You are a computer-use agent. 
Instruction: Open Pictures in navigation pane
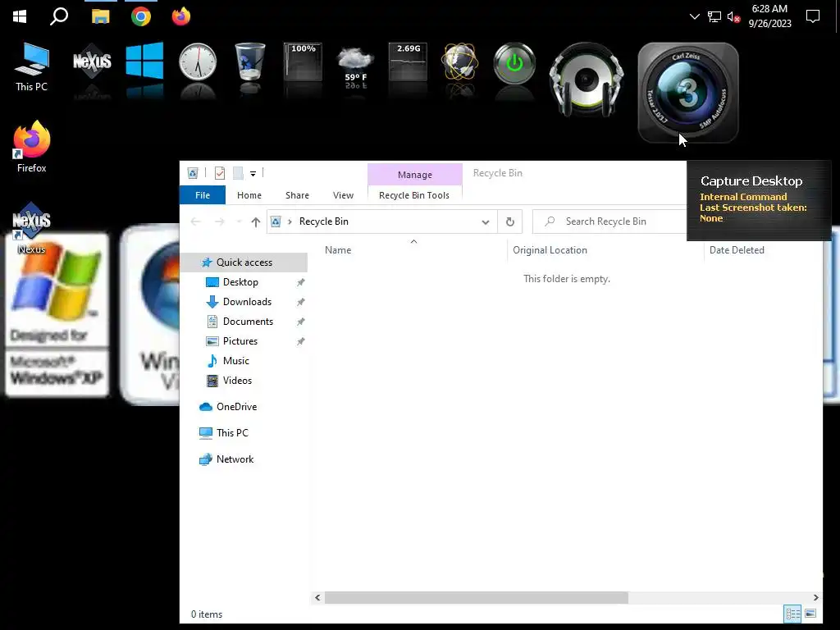pyautogui.click(x=240, y=341)
